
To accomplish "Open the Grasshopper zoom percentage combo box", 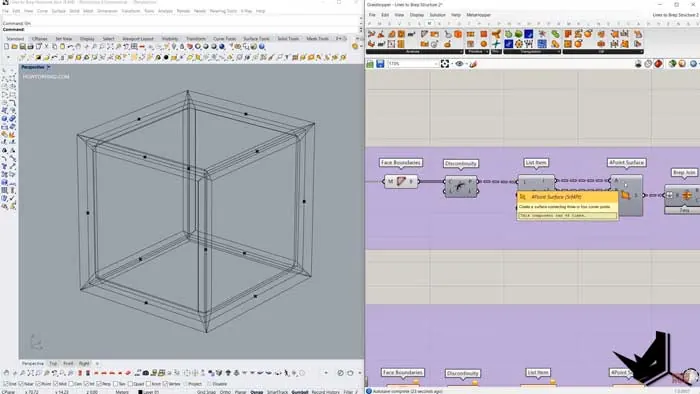I will (413, 64).
